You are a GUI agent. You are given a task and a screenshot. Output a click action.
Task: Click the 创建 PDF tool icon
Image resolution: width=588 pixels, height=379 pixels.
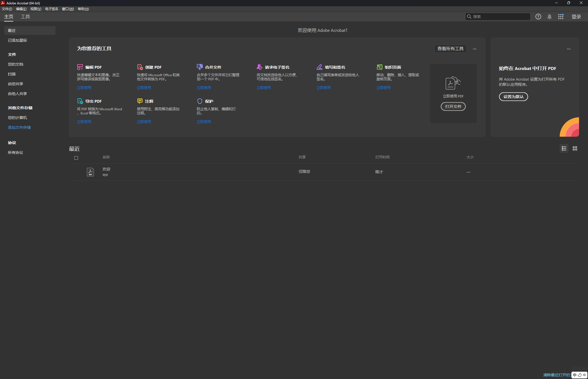click(x=140, y=67)
